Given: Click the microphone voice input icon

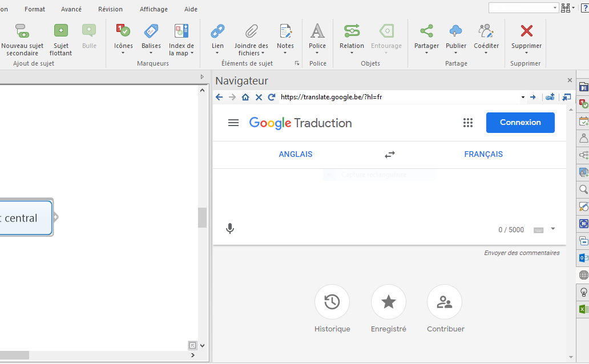Looking at the screenshot, I should click(x=230, y=229).
